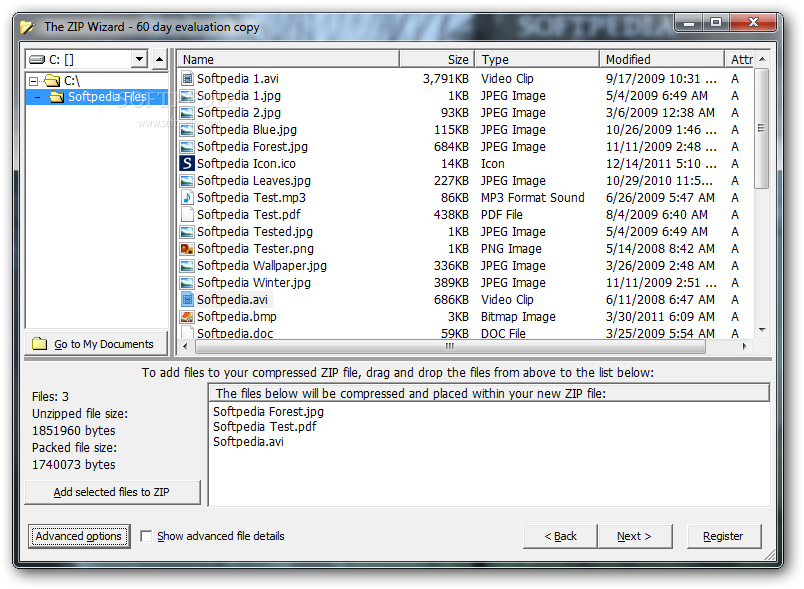804x589 pixels.
Task: Click the PNG icon of Softpedia Tester.png
Action: pos(187,249)
